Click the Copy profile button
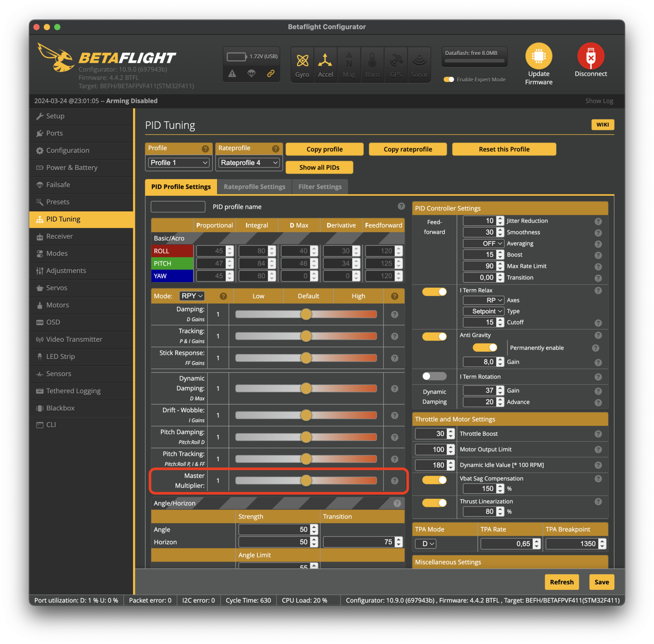The image size is (654, 644). click(324, 149)
